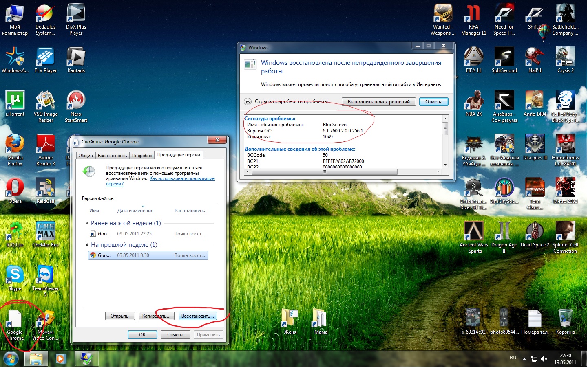This screenshot has height=367, width=588.
Task: Open Windows Explorer from the taskbar
Action: [x=36, y=359]
